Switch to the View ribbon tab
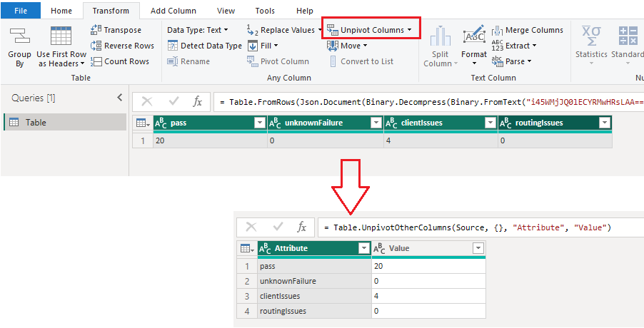This screenshot has height=328, width=644. [226, 11]
